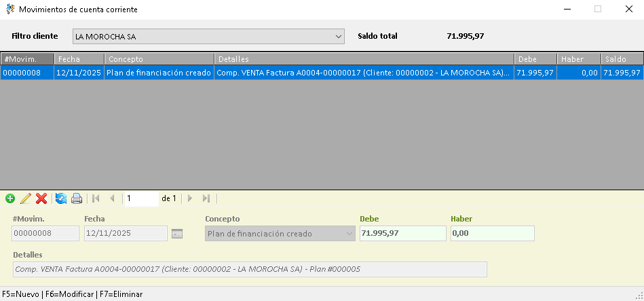Jump to the last record

[x=206, y=198]
